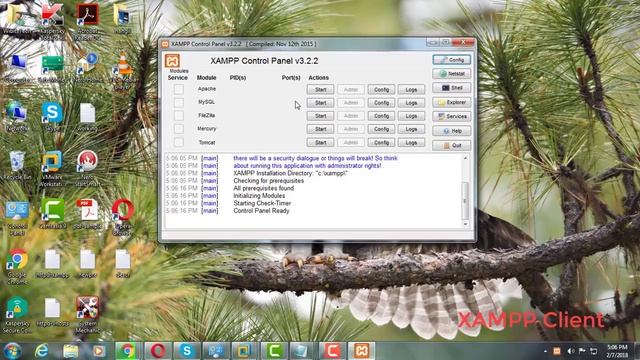Launch Internet Explorer from the taskbar

point(41,351)
